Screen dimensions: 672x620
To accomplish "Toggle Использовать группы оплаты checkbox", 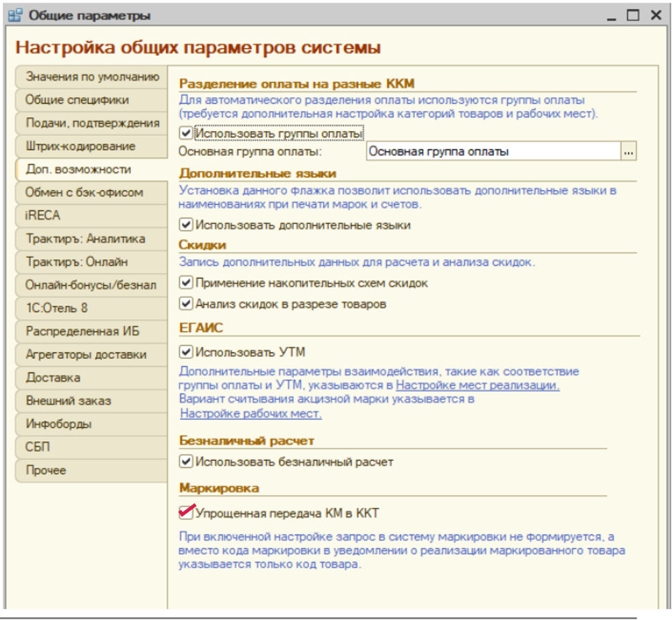I will click(186, 133).
